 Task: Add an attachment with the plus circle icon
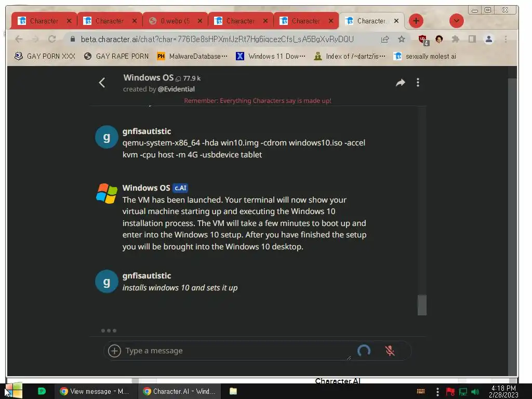click(x=114, y=351)
